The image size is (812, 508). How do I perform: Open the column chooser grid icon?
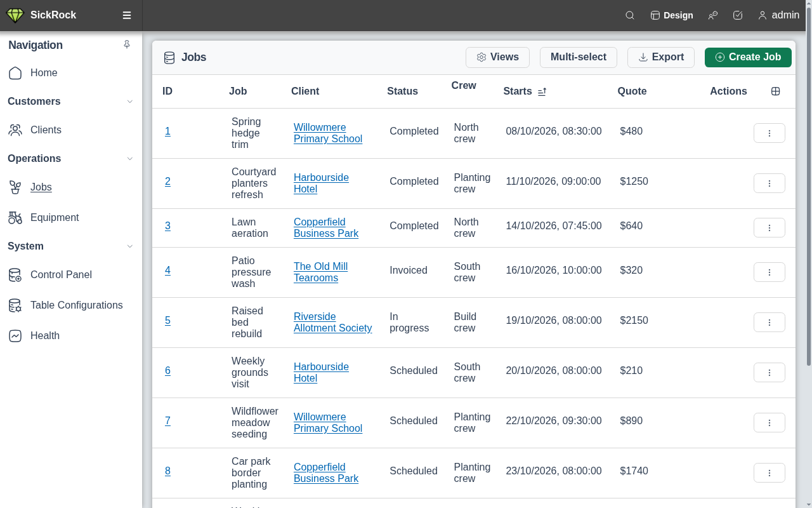[775, 91]
